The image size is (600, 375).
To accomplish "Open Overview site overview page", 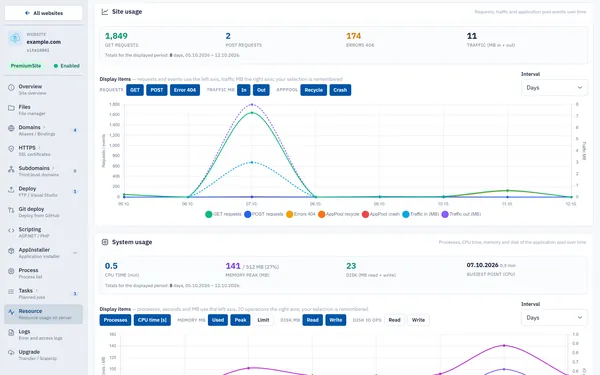I will click(43, 90).
